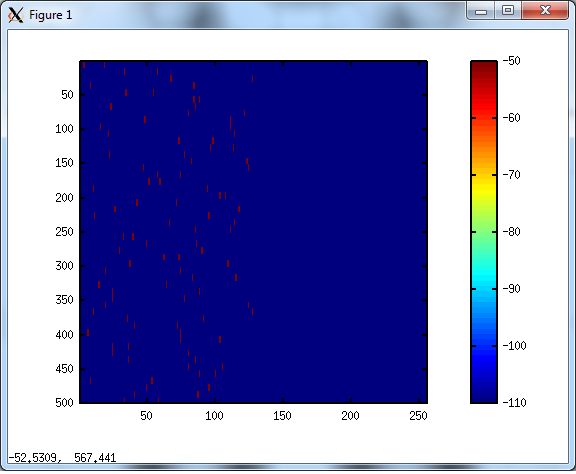The width and height of the screenshot is (576, 474).
Task: Click the y-axis tick label 50
Action: point(67,95)
